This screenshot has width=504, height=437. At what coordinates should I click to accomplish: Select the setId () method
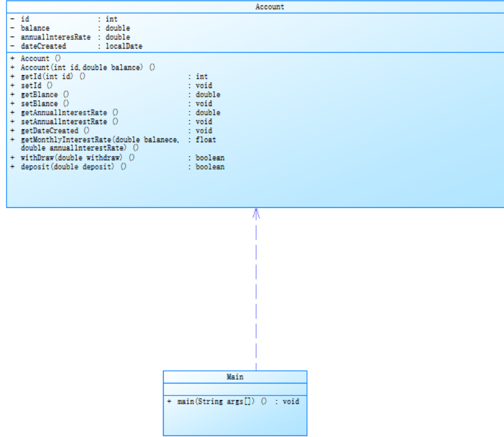[111, 85]
